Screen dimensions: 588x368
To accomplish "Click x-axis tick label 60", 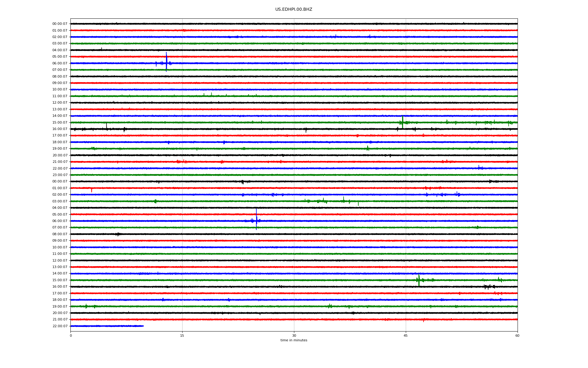I will click(x=517, y=335).
